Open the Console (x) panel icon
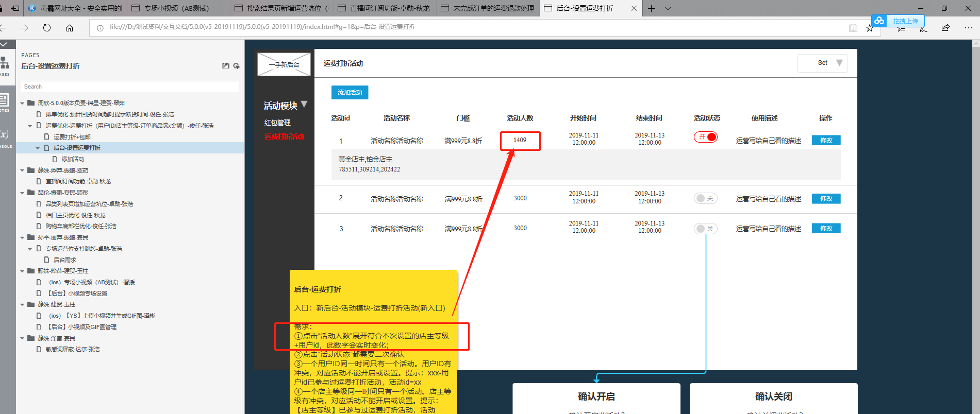Viewport: 980px width, 414px height. (x=5, y=134)
